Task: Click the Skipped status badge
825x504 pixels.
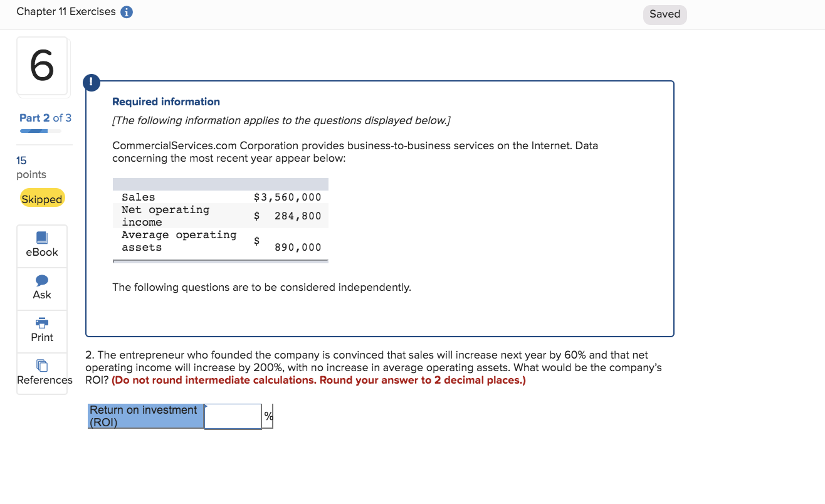Action: 42,199
